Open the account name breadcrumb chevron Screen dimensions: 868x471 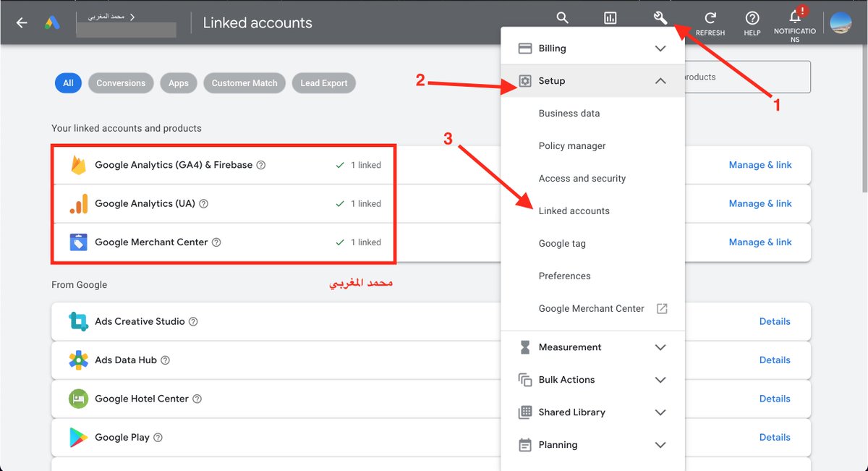pos(132,16)
